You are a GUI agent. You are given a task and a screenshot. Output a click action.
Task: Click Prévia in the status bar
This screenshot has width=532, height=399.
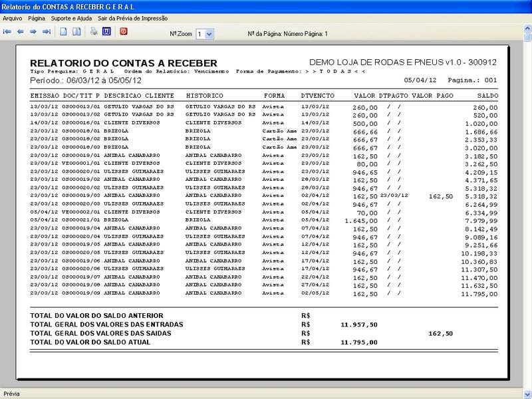[11, 394]
